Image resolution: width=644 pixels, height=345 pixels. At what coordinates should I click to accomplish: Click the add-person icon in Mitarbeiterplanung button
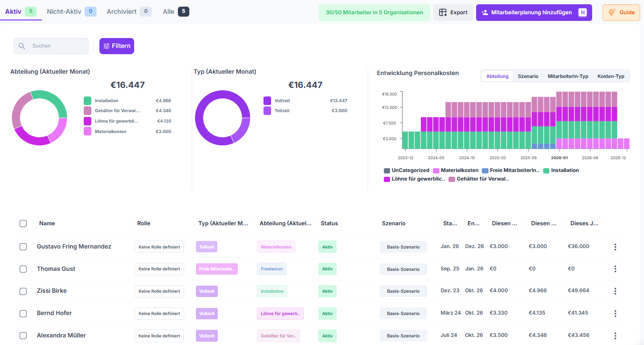click(x=485, y=13)
